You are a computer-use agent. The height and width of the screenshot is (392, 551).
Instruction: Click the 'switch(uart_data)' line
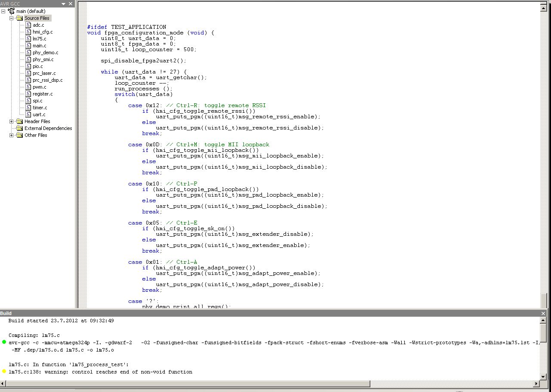click(x=144, y=94)
